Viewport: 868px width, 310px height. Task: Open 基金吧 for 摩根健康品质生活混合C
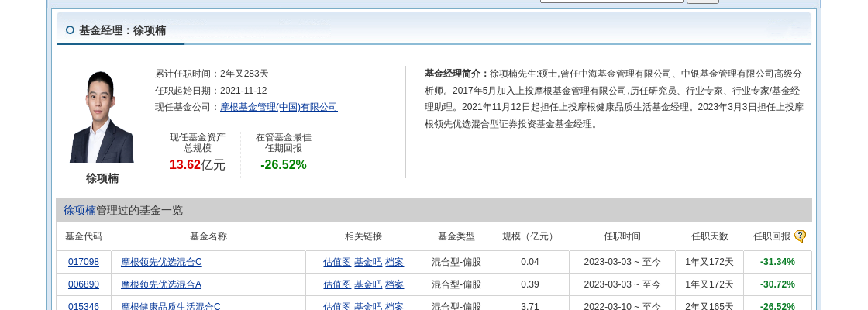368,306
